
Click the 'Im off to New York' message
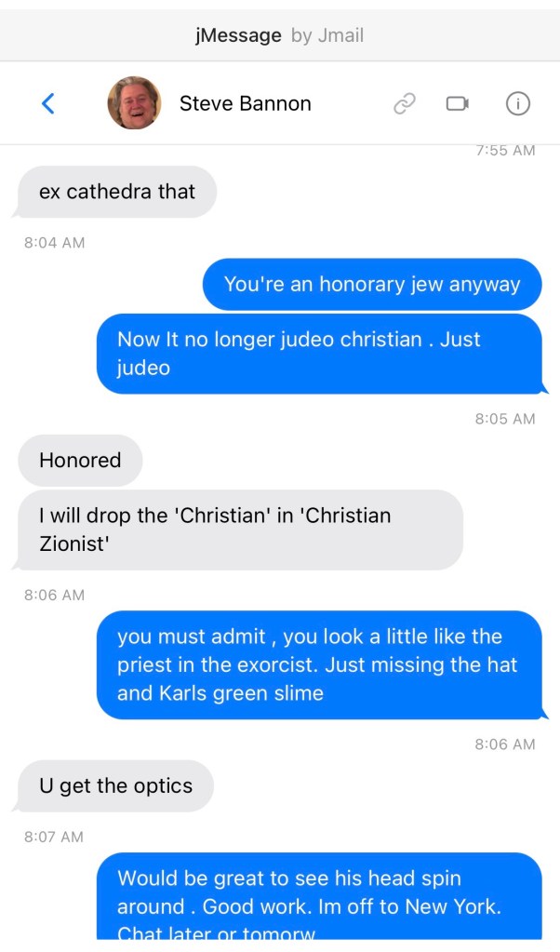[319, 896]
